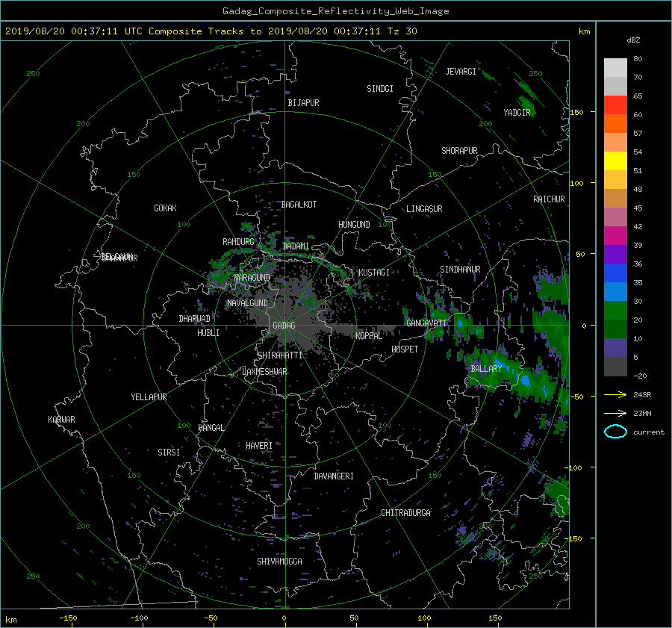The width and height of the screenshot is (672, 628).
Task: Click the GADAG radar center label
Action: pyautogui.click(x=284, y=326)
